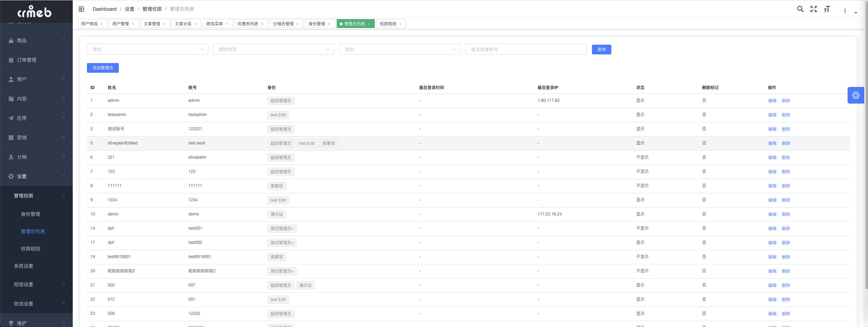Close the 权限规则 tab
This screenshot has height=327, width=868.
400,24
